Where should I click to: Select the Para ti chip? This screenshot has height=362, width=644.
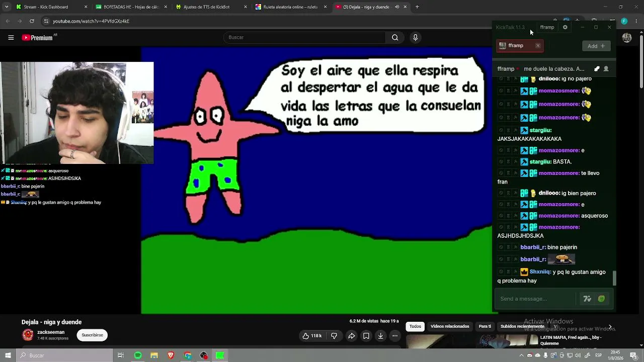coord(485,326)
